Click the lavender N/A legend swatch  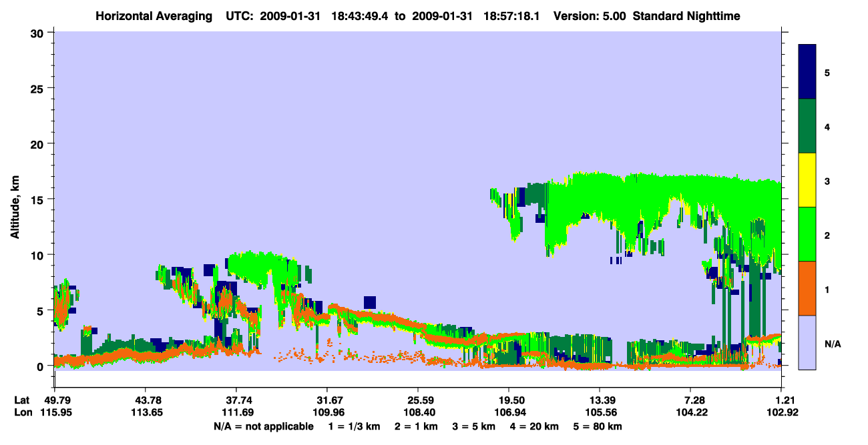coord(807,342)
